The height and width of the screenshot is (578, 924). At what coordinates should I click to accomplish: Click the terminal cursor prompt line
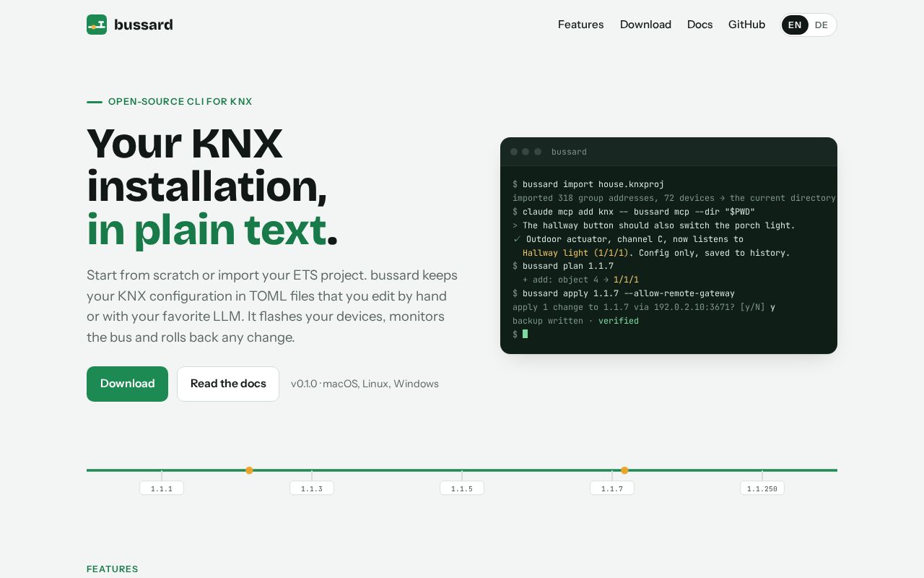pyautogui.click(x=520, y=334)
